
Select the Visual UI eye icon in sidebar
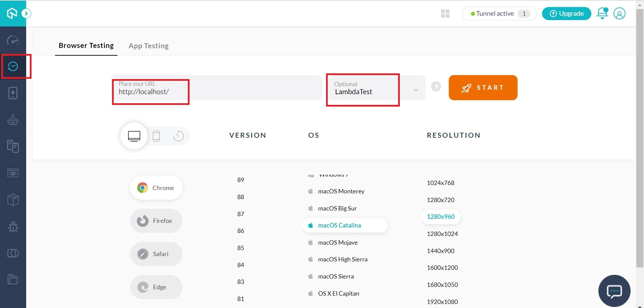pos(13,173)
